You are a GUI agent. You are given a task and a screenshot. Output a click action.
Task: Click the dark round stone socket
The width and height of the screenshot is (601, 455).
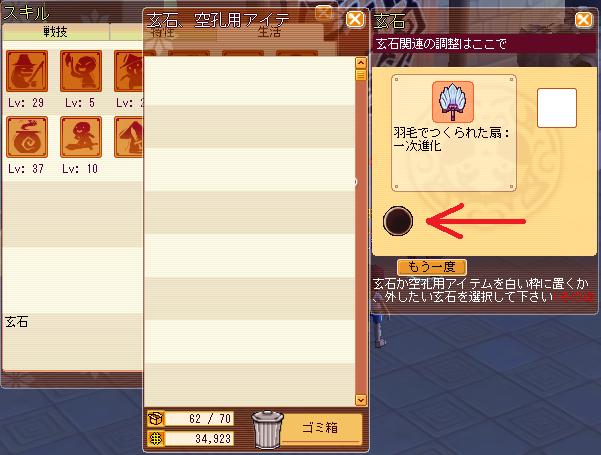(x=398, y=221)
